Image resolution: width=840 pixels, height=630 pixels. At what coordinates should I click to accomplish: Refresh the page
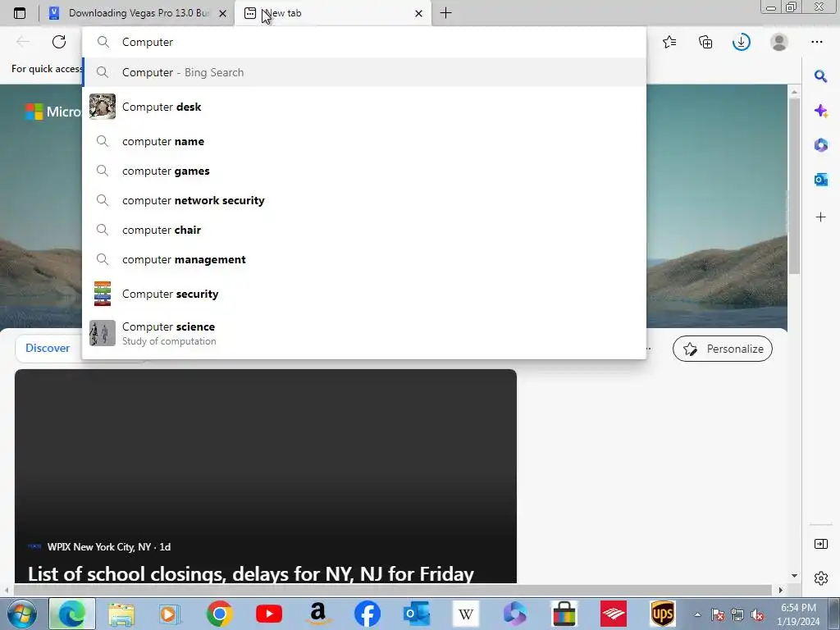point(59,42)
